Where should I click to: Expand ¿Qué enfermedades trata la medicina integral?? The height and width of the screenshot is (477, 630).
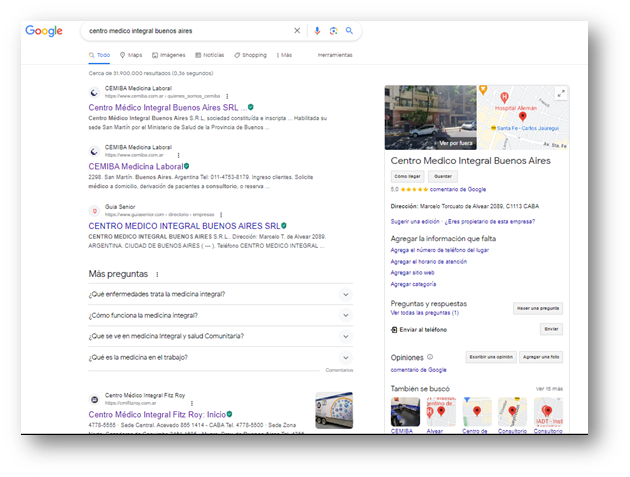tap(221, 294)
